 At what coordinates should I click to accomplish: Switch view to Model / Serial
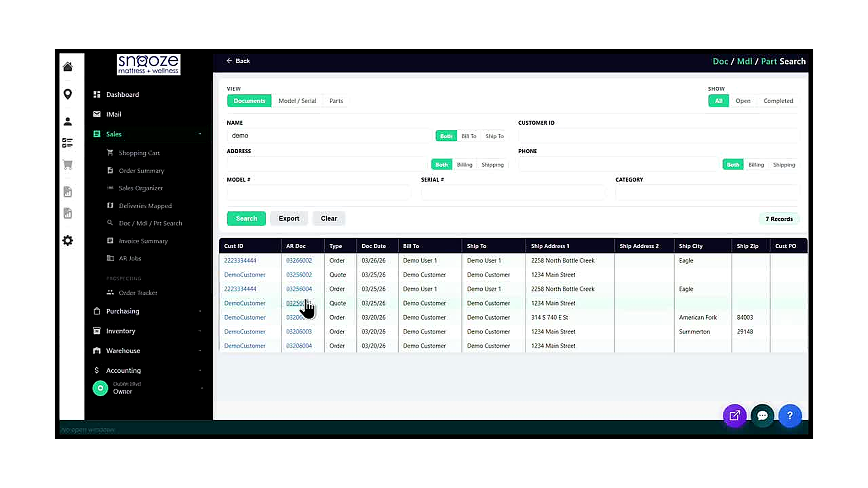tap(297, 101)
